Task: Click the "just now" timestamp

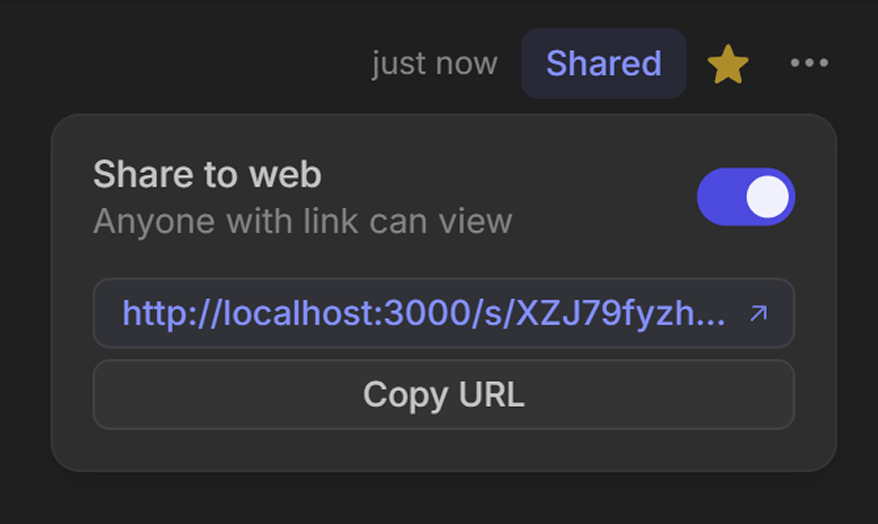Action: [x=434, y=64]
